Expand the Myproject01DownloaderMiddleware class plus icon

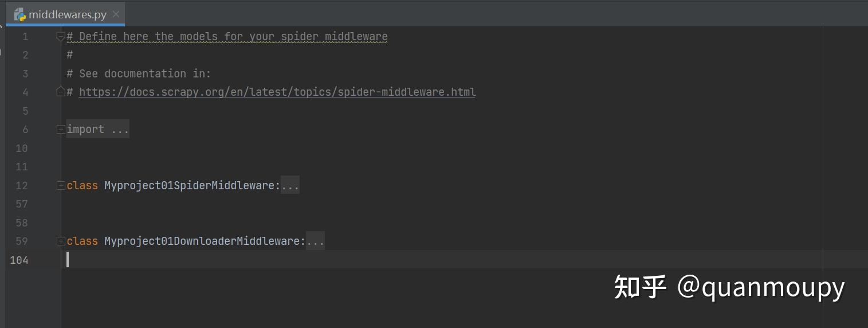[61, 241]
